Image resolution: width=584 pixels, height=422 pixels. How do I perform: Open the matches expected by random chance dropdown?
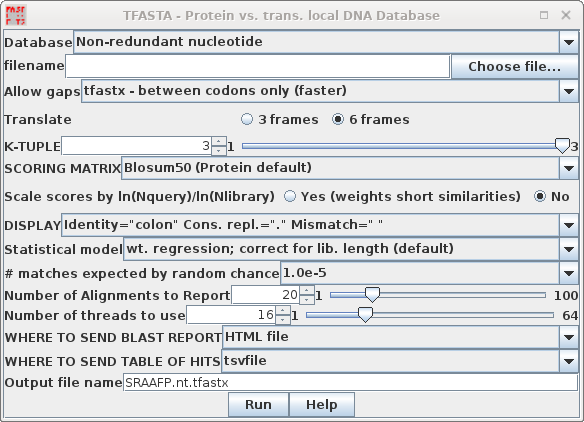(x=568, y=273)
